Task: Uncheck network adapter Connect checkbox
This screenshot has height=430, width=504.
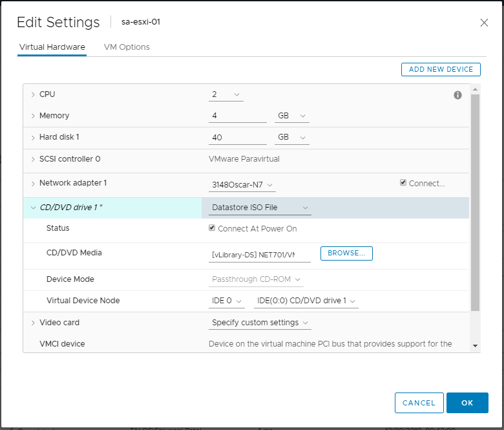Action: 404,183
